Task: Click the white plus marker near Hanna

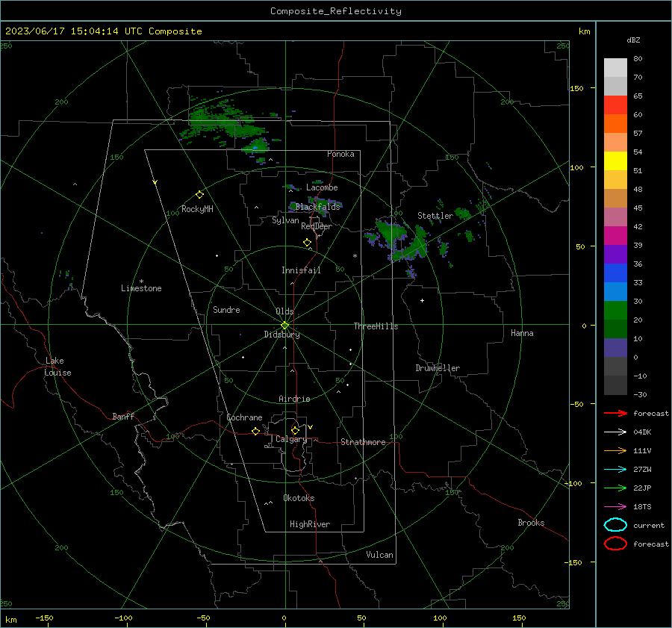Action: coord(422,300)
